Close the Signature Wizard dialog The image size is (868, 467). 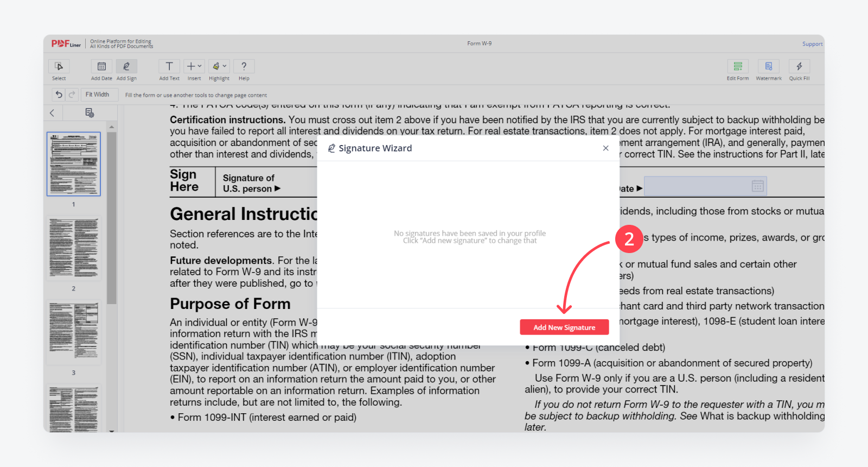605,148
